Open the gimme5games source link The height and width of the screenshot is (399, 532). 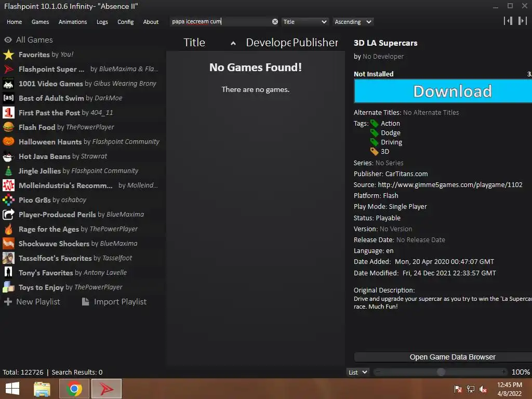pos(450,184)
